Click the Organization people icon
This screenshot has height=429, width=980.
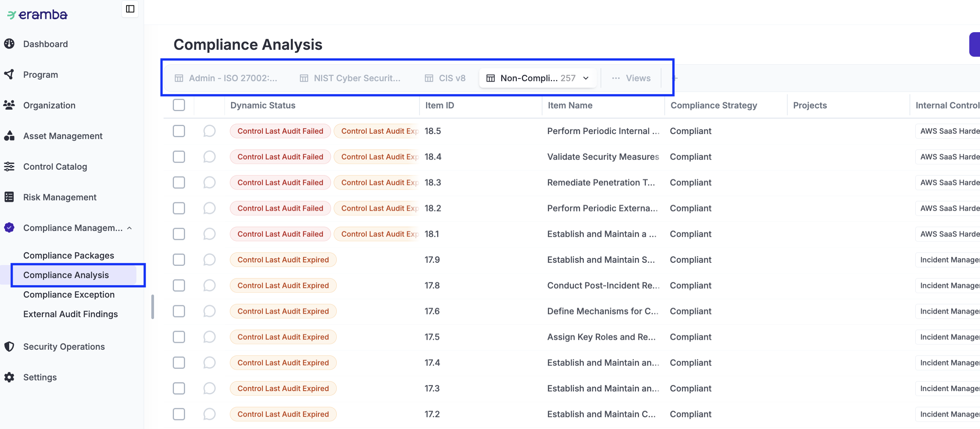9,105
